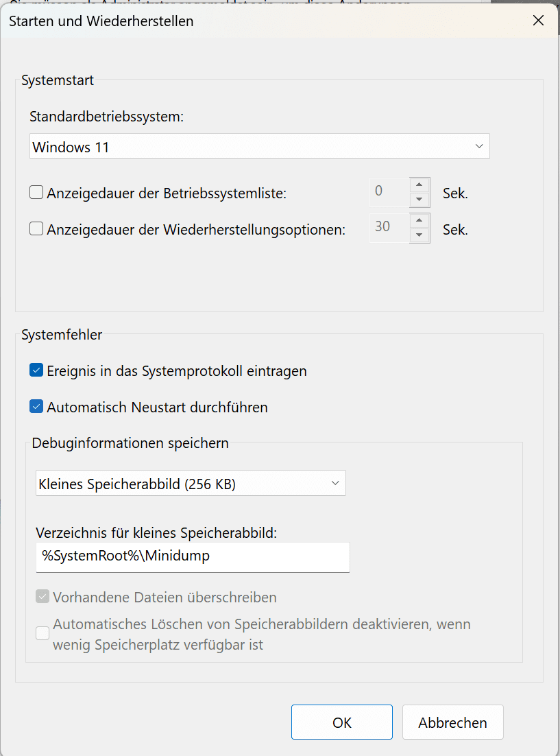Increase Wiederherstellungsoptionen seconds with up arrow
560x756 pixels.
419,221
